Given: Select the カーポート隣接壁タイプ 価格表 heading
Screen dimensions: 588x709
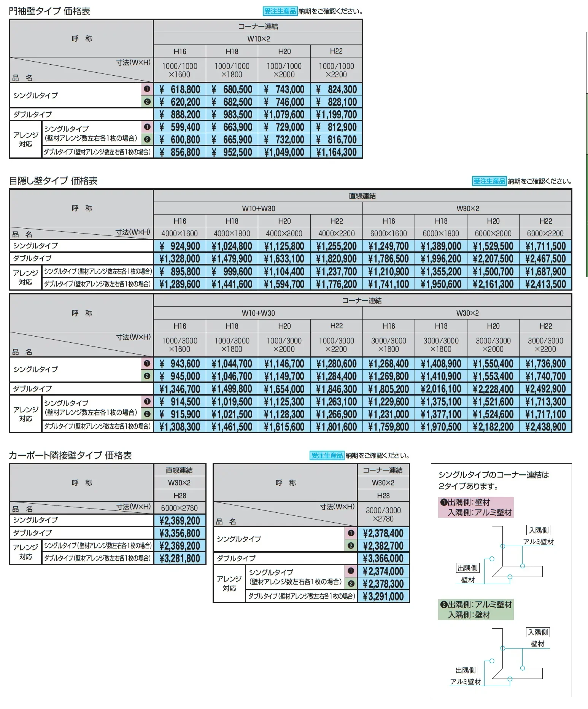Looking at the screenshot, I should [x=70, y=455].
